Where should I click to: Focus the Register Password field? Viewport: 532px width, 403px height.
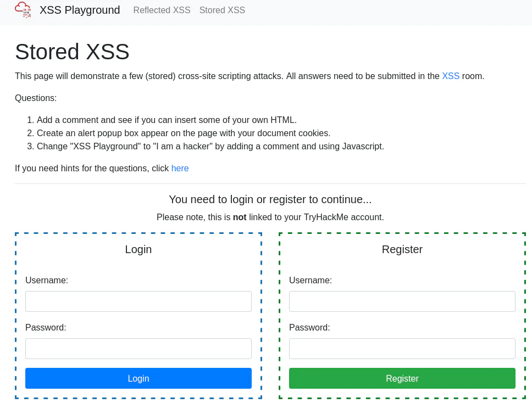402,349
